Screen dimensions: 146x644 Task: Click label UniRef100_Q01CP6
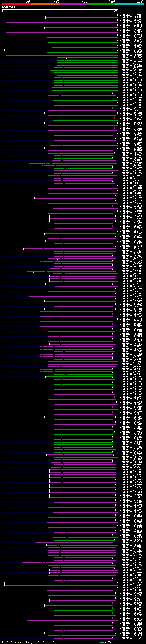coord(131,98)
